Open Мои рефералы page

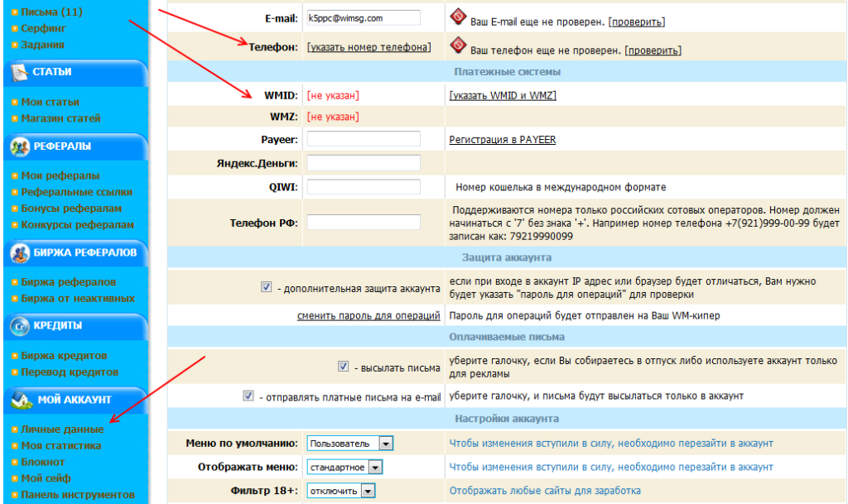coord(60,175)
